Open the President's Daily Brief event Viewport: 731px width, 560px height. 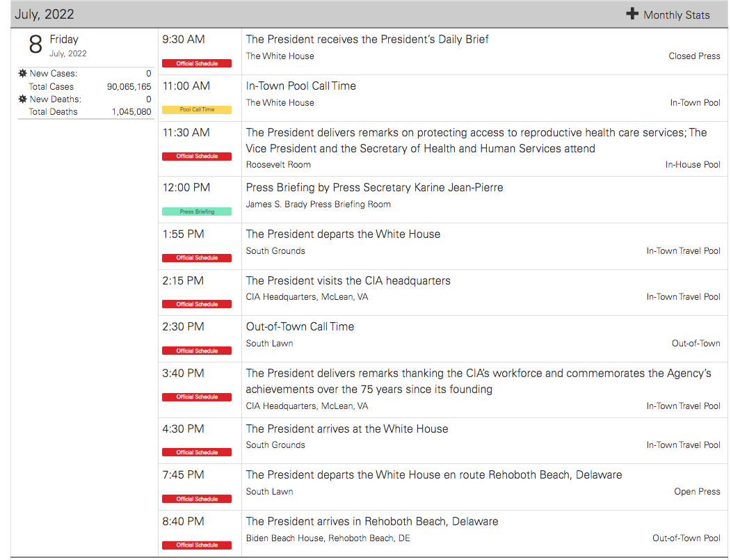pos(367,40)
